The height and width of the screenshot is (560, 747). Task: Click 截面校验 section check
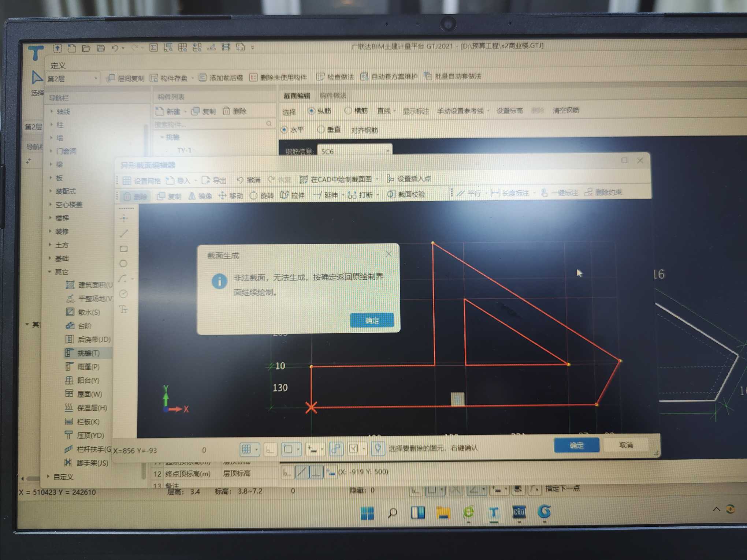(406, 194)
